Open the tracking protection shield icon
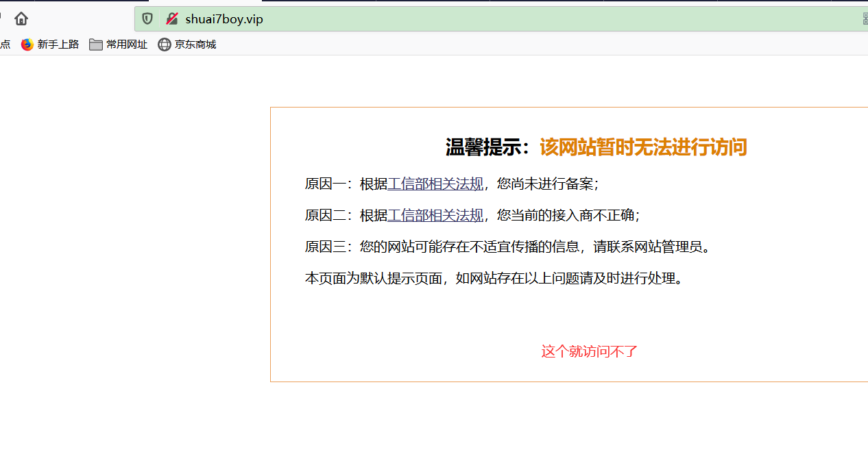 [147, 18]
